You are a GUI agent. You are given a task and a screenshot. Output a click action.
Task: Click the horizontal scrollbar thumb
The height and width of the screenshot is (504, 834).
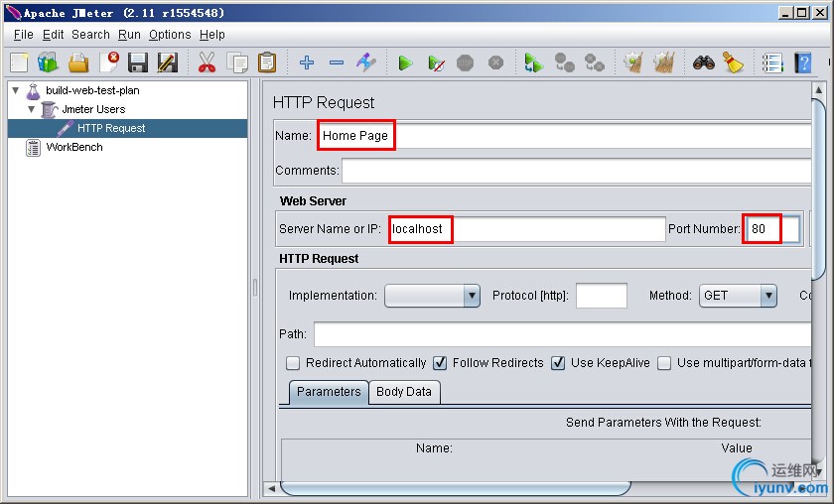[456, 488]
